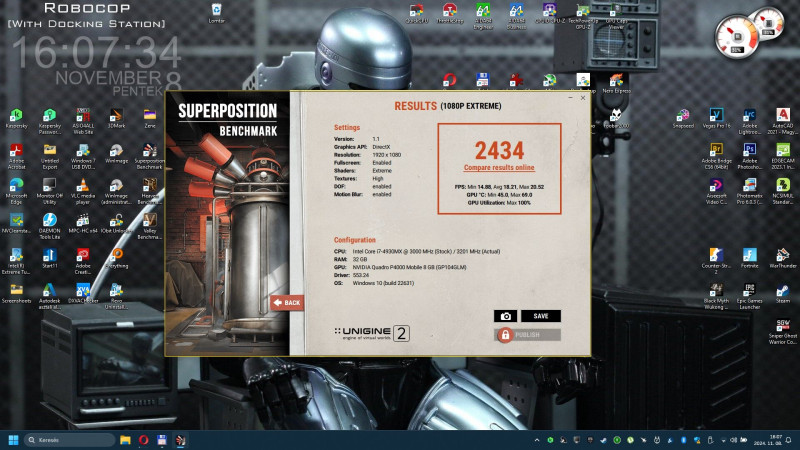Screen dimensions: 800x450
Task: Open Microsoft Edge desktop shortcut
Action: point(16,191)
